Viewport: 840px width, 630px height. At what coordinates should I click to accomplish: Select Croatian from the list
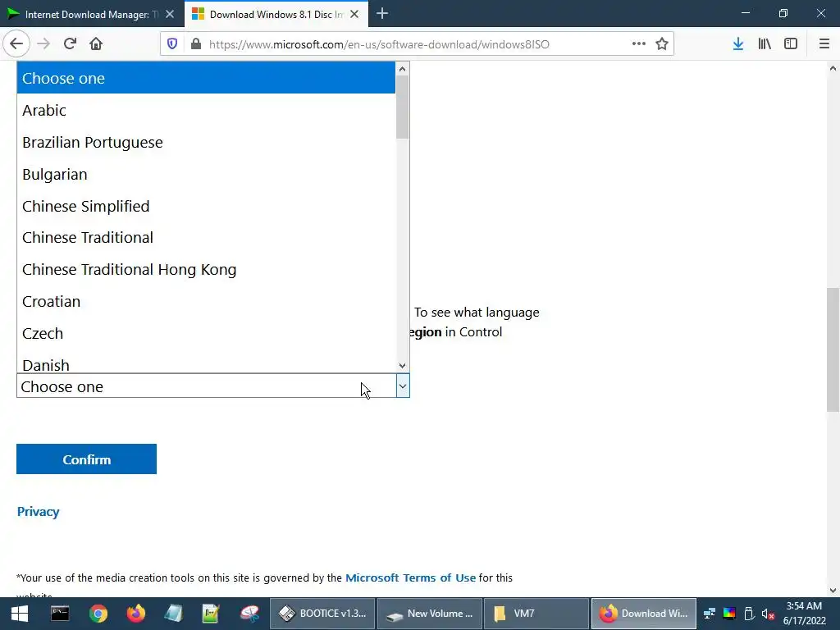coord(206,302)
